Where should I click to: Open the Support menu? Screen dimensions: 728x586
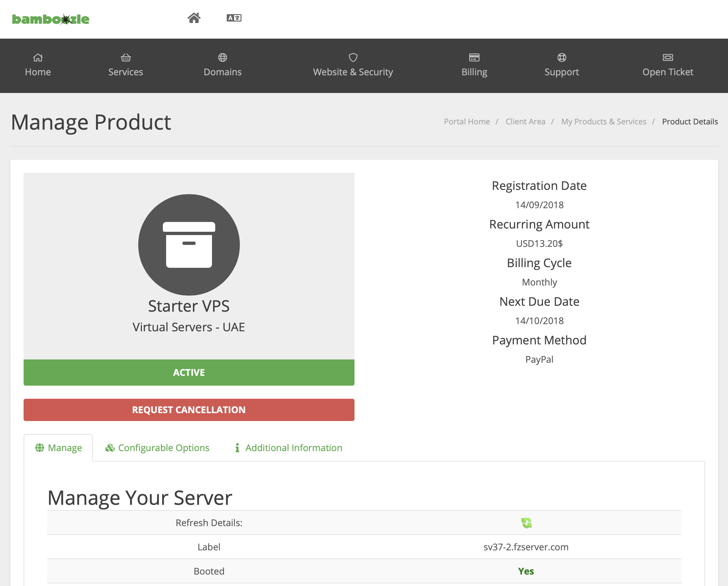click(x=562, y=65)
